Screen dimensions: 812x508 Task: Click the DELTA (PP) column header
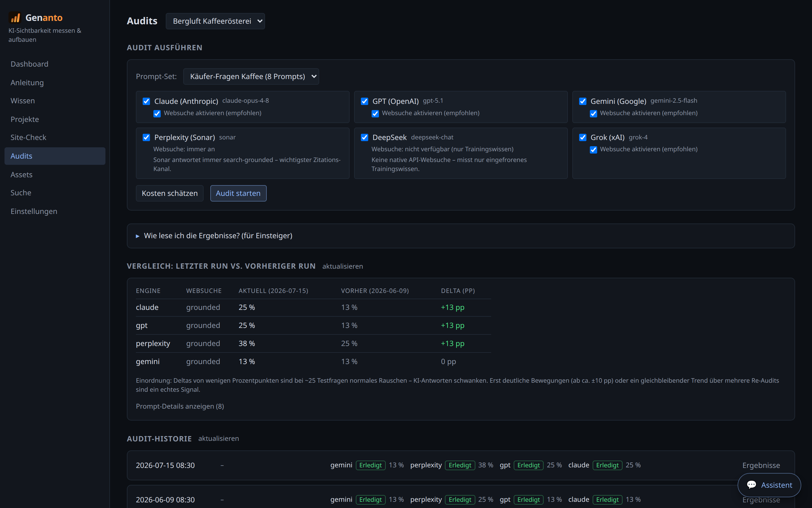coord(458,291)
